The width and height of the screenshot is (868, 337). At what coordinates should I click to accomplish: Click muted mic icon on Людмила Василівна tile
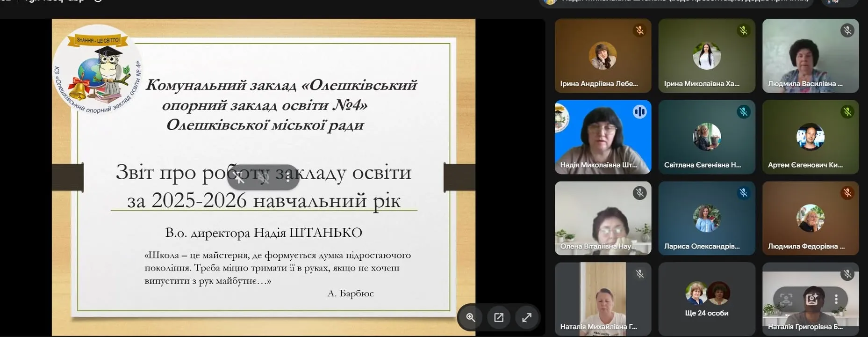[847, 30]
